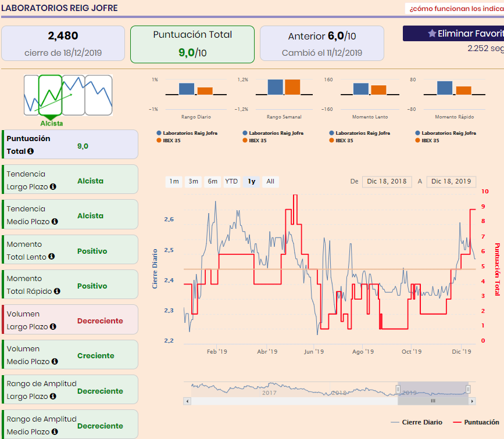This screenshot has height=439, width=504.
Task: Click the Puntuación Total 9,0/10 card
Action: click(192, 44)
